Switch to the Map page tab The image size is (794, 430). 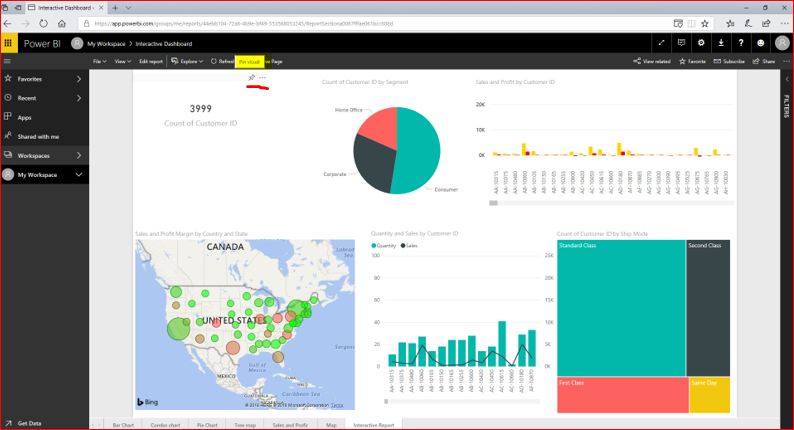pos(331,425)
